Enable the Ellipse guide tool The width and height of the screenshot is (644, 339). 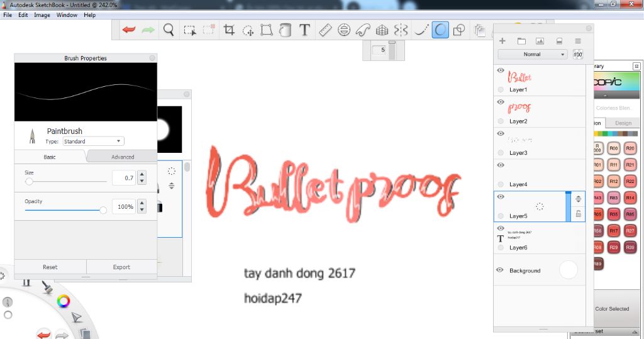344,30
